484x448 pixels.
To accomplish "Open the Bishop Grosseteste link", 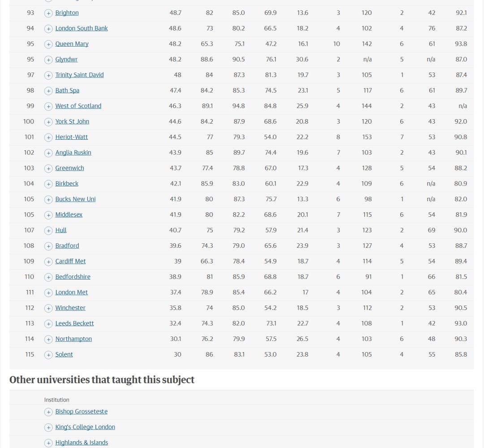I will click(82, 412).
